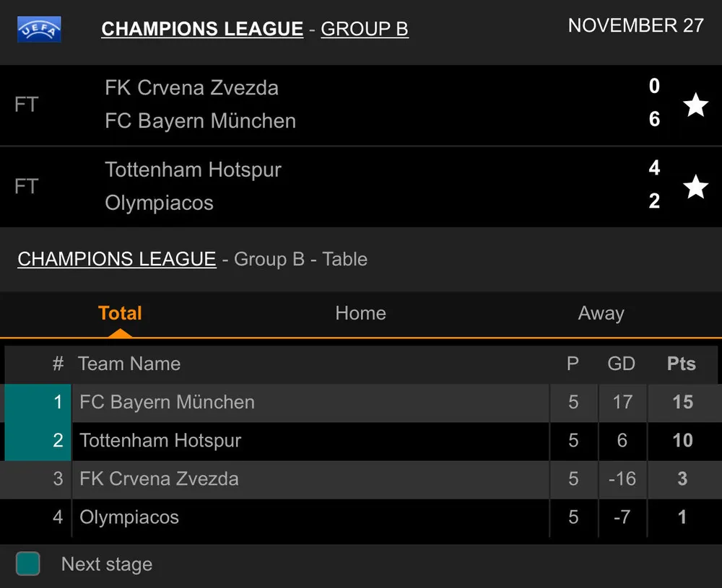Select FC Bayern München in the match row
This screenshot has height=588, width=722.
pos(200,120)
